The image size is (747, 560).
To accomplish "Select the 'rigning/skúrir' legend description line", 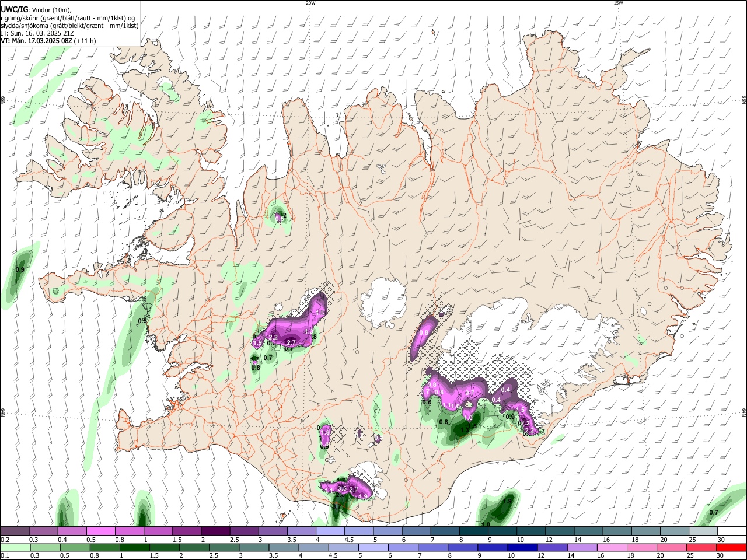I will (68, 18).
